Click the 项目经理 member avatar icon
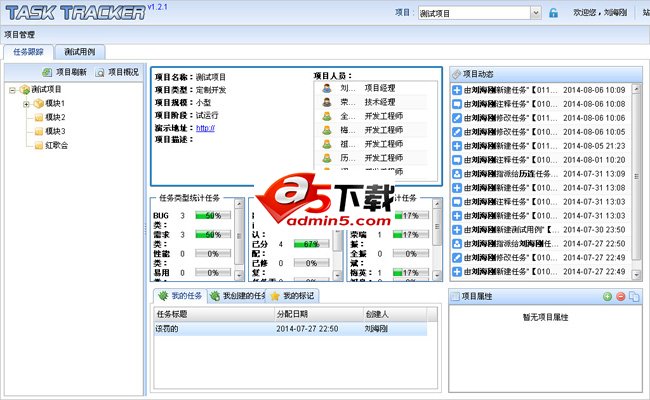This screenshot has width=650, height=400. 327,88
